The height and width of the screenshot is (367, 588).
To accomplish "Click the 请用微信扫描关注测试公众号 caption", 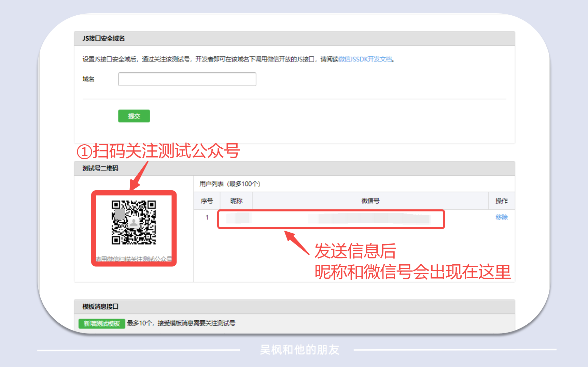I will coord(134,259).
